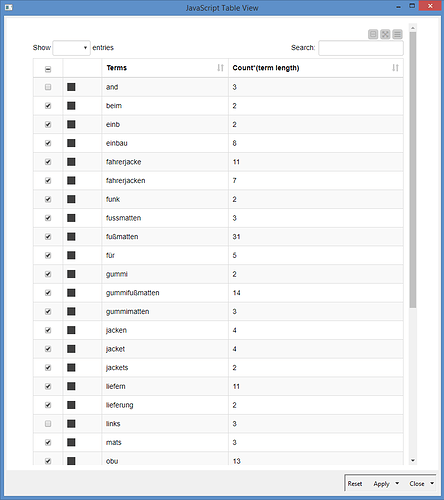Check the checkbox for and row
The image size is (444, 500).
[x=48, y=87]
